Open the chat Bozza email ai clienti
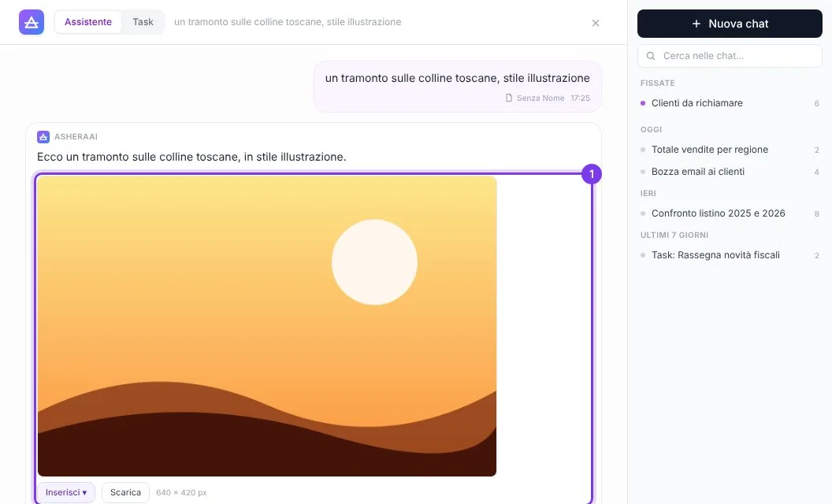The width and height of the screenshot is (832, 504). tap(730, 172)
